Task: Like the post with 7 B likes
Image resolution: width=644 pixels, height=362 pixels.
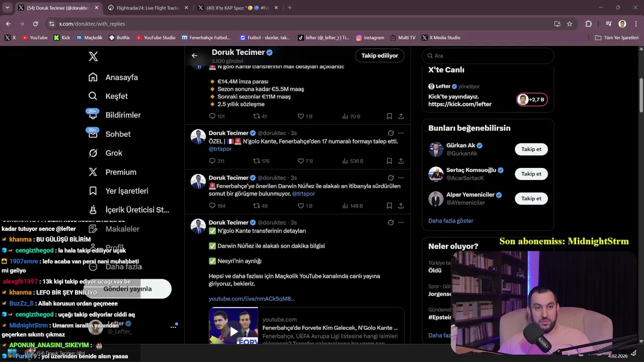Action: [305, 161]
